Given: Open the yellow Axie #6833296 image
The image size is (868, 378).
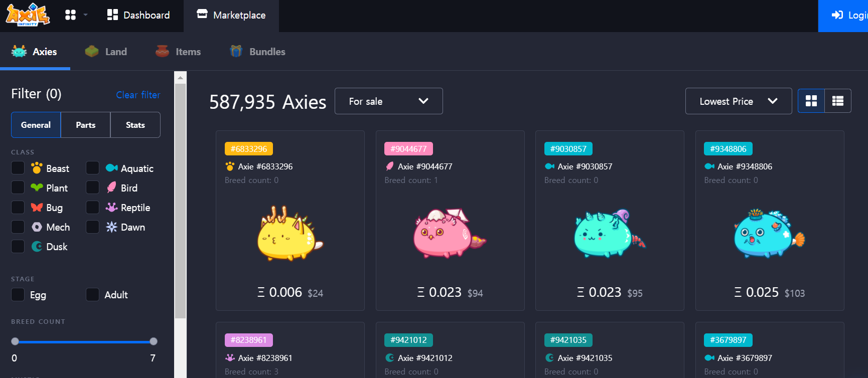Looking at the screenshot, I should (x=290, y=233).
